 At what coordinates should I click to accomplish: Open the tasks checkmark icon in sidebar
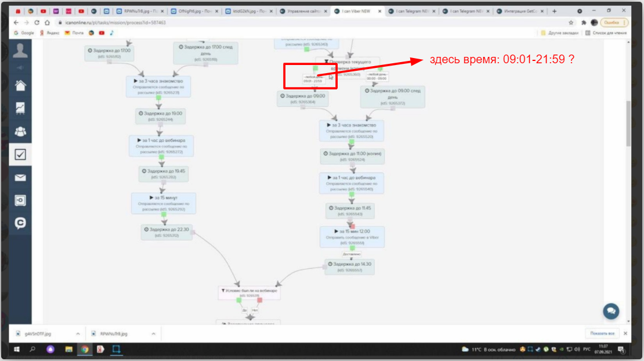[x=20, y=154]
